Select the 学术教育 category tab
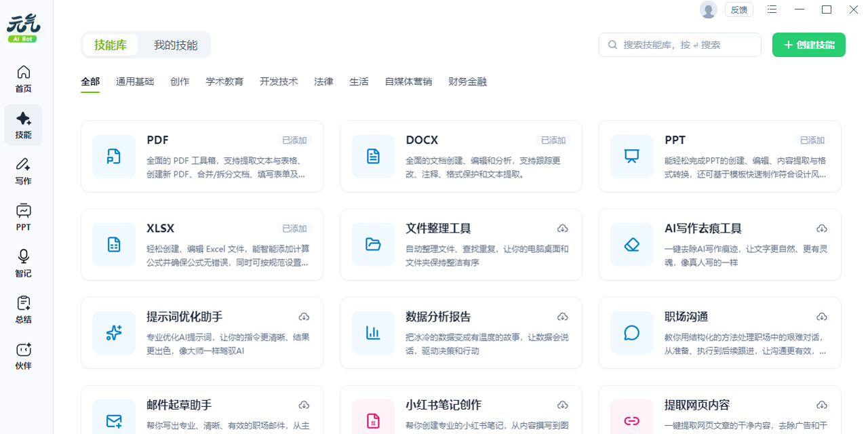Image resolution: width=868 pixels, height=434 pixels. pos(224,81)
